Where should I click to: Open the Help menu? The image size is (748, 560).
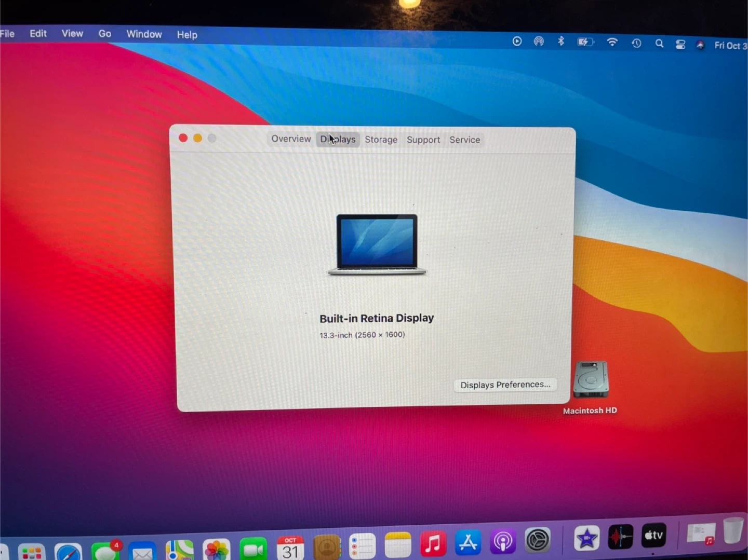tap(187, 35)
